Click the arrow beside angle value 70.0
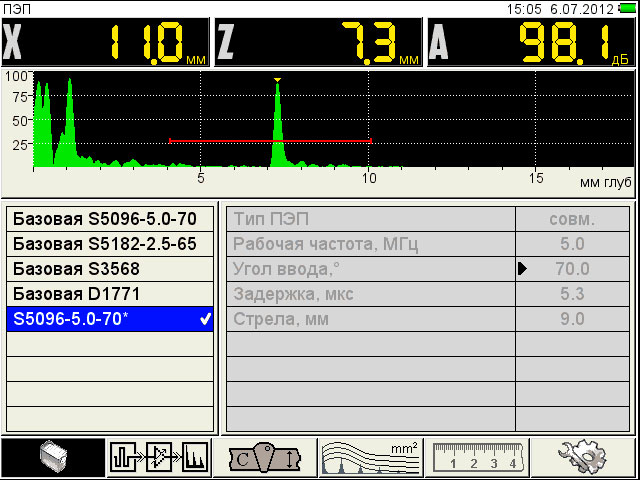This screenshot has height=480, width=640. click(522, 269)
